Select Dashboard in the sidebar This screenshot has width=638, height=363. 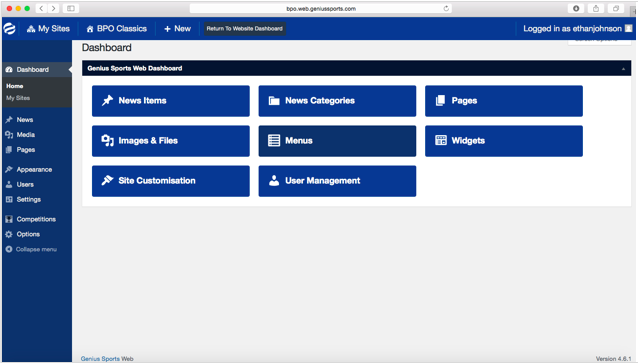coord(37,70)
